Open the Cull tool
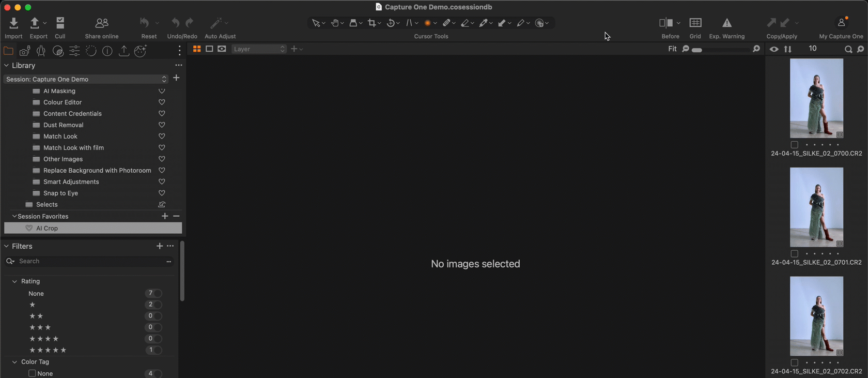This screenshot has height=378, width=868. point(60,23)
